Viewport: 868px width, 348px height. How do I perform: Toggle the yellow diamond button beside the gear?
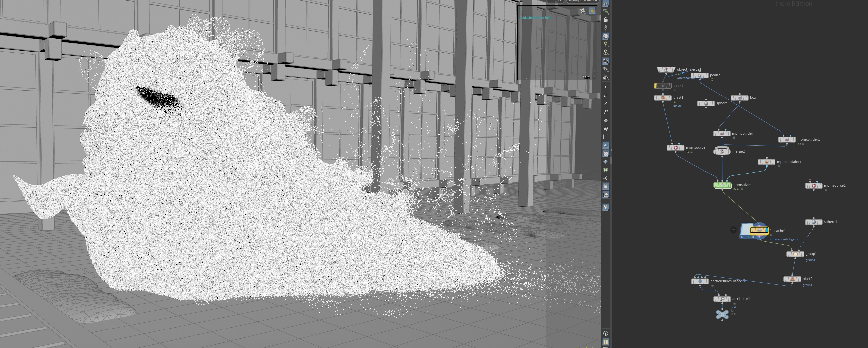pos(592,11)
